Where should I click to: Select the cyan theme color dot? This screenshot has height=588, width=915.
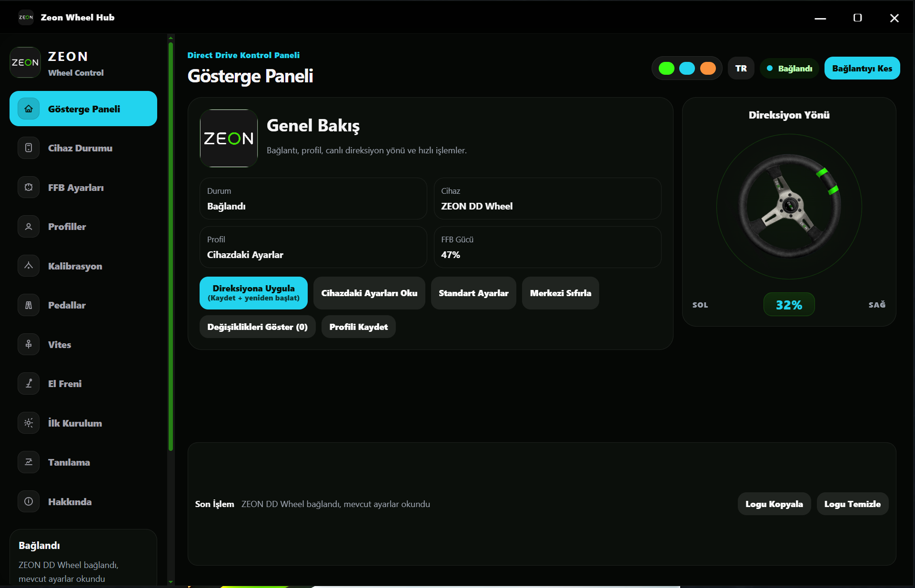click(x=687, y=69)
